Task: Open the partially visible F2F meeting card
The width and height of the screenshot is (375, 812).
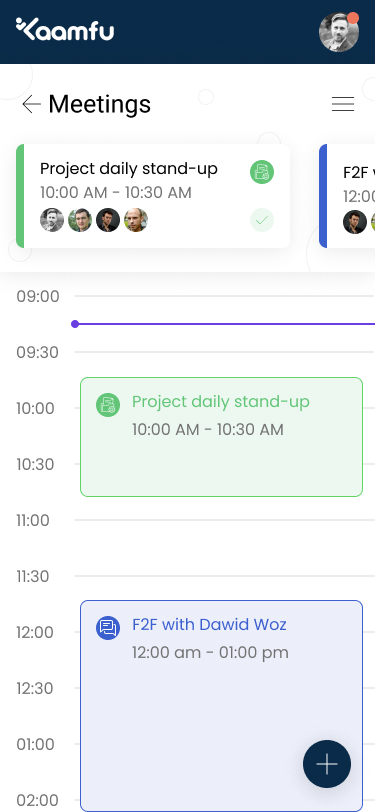Action: [347, 196]
